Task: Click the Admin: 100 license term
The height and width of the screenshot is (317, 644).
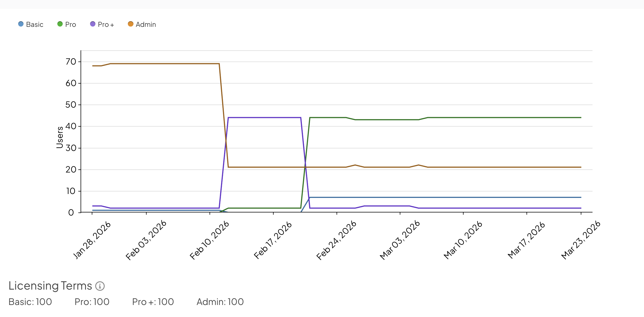Action: [220, 302]
